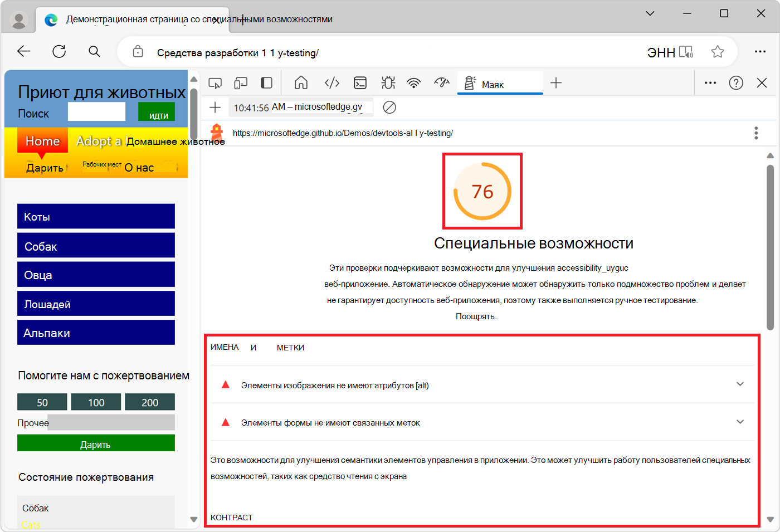The width and height of the screenshot is (780, 532).
Task: Toggle the device emulation icon
Action: 241,82
